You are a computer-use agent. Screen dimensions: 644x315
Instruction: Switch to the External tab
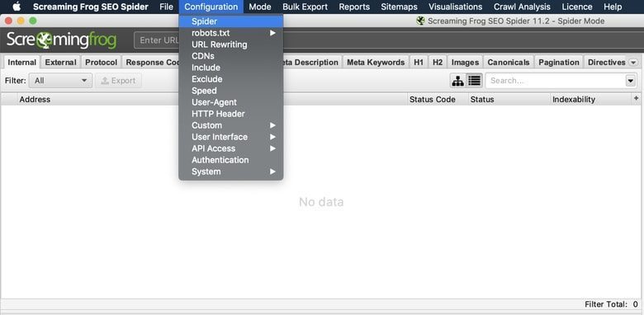(60, 63)
